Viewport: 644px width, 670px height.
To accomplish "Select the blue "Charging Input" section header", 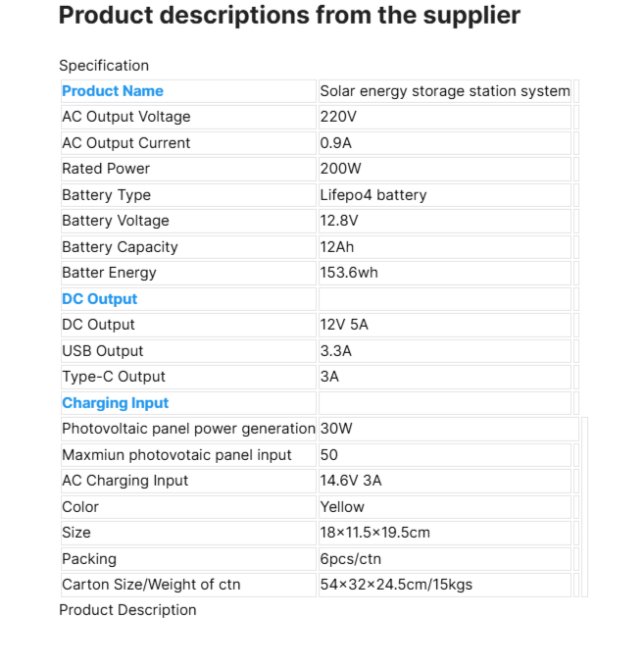I will point(116,403).
